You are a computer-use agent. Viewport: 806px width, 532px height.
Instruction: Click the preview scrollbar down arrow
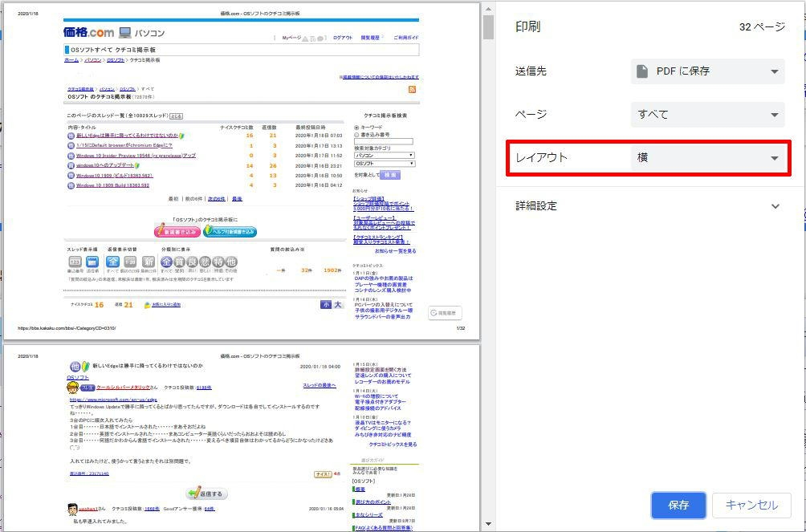click(488, 524)
